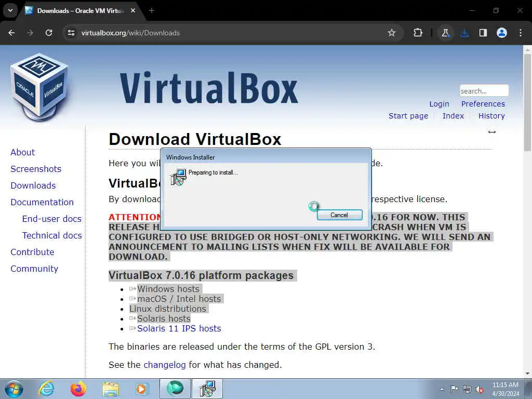
Task: Click the browser back arrow
Action: [x=11, y=33]
